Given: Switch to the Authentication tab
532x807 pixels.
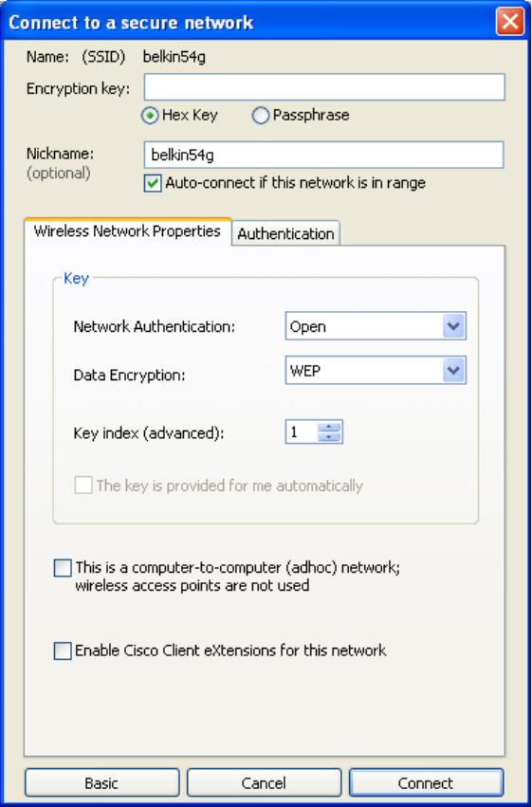Looking at the screenshot, I should click(x=285, y=233).
